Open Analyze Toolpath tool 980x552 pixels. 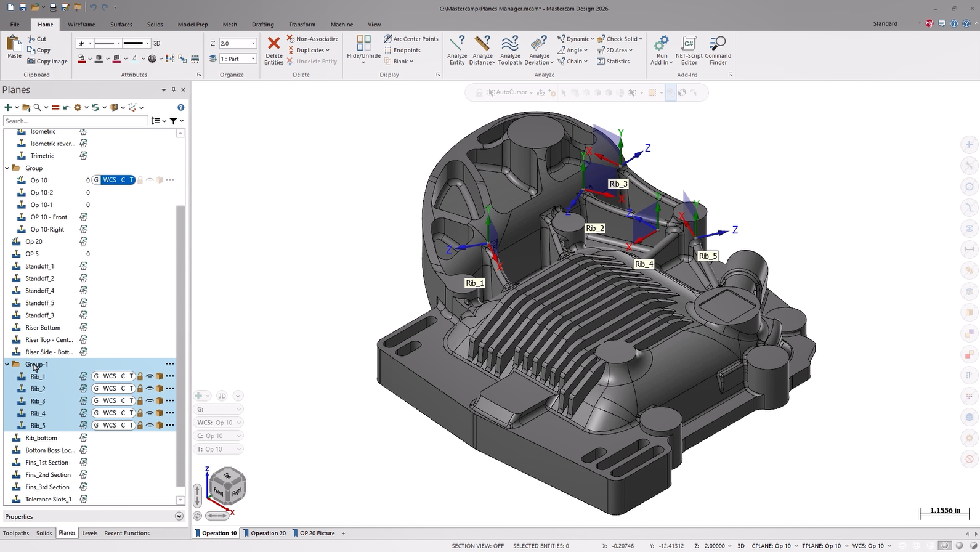click(510, 50)
